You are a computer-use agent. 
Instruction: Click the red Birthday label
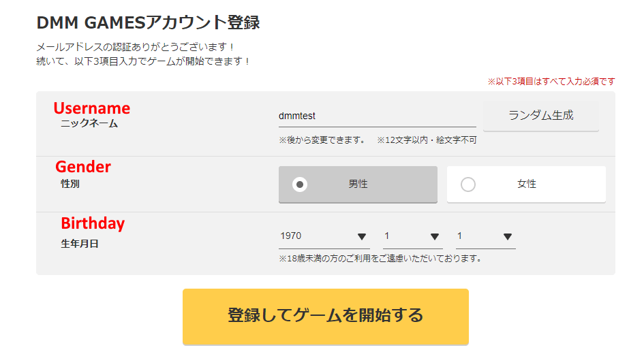(93, 223)
